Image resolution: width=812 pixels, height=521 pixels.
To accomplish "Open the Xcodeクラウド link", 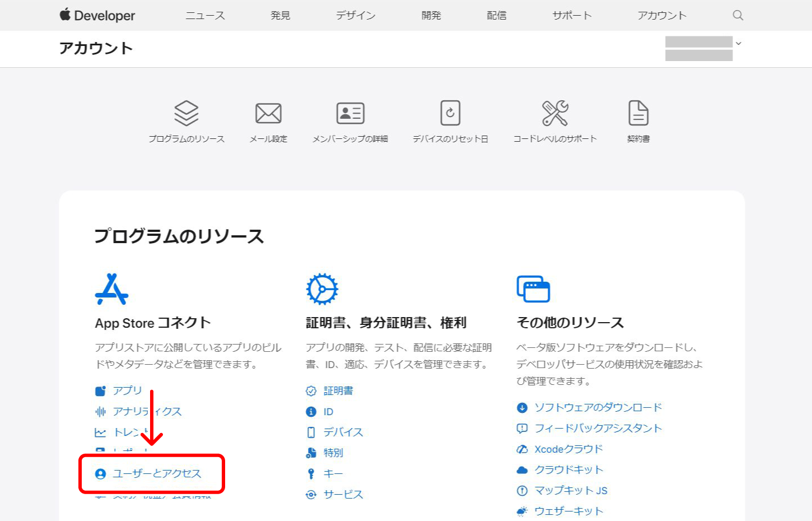I will [x=568, y=449].
